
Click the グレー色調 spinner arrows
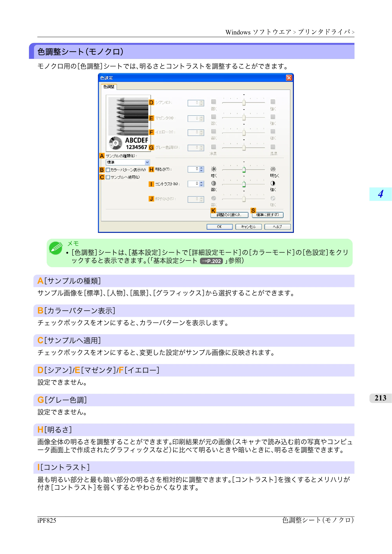pos(201,148)
